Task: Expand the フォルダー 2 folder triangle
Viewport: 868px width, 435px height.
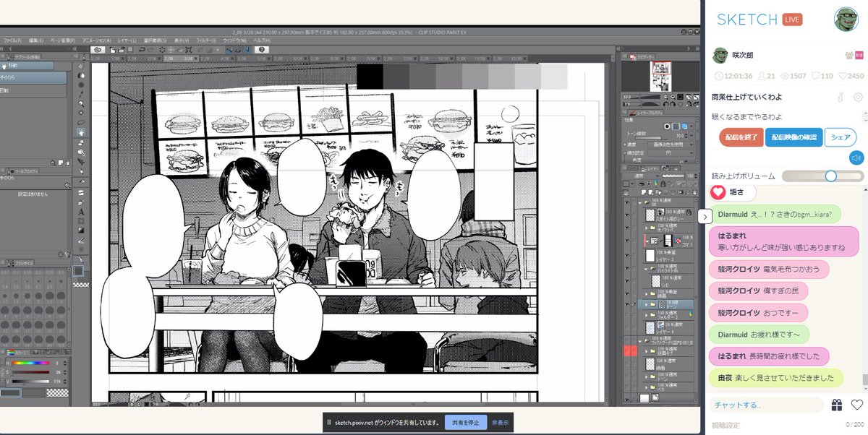Action: coord(647,315)
